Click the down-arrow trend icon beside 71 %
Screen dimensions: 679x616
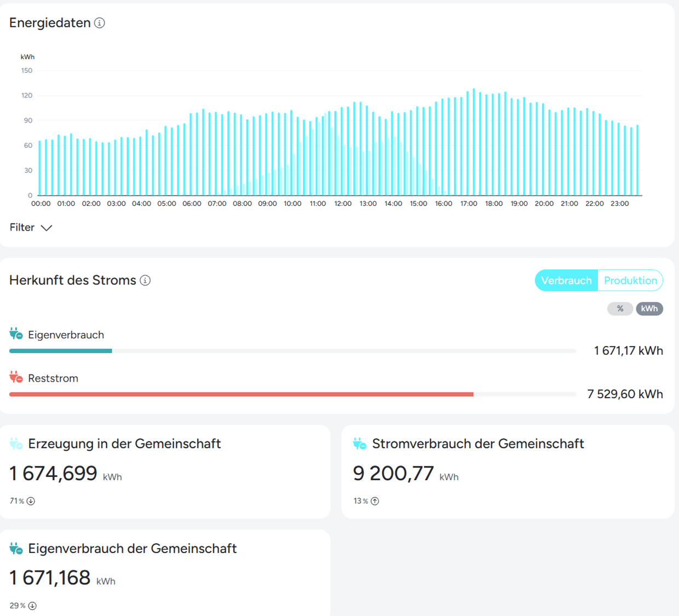point(31,501)
